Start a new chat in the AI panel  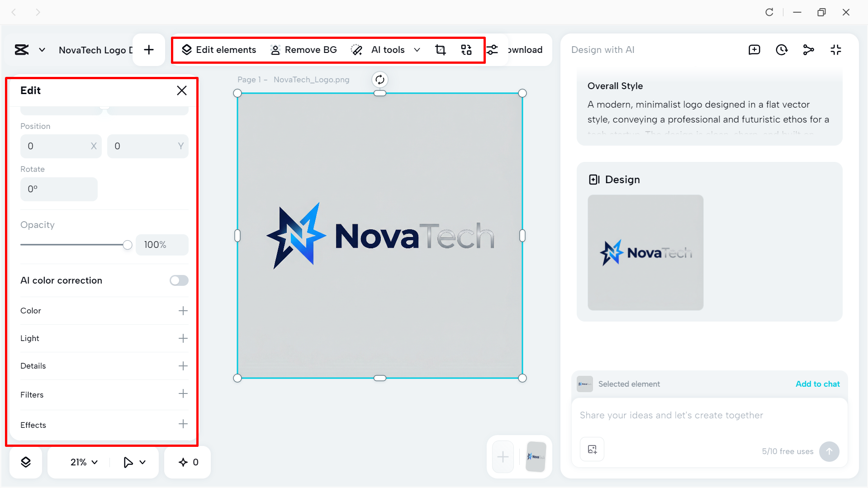754,50
